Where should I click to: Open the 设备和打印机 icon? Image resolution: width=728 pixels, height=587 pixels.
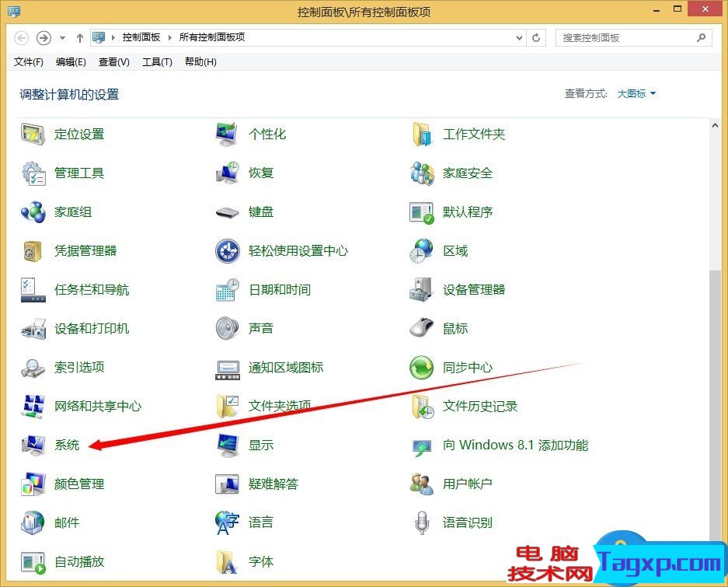pos(33,329)
